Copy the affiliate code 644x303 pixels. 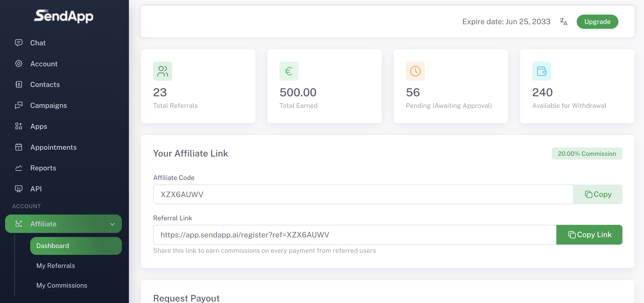click(597, 194)
